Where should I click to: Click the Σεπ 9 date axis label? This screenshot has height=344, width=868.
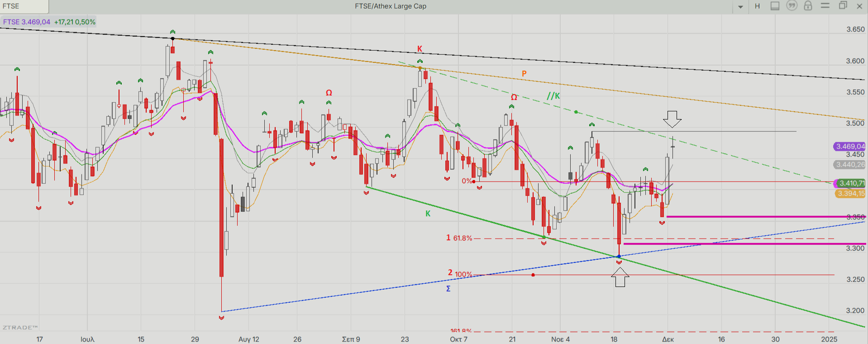tap(351, 339)
